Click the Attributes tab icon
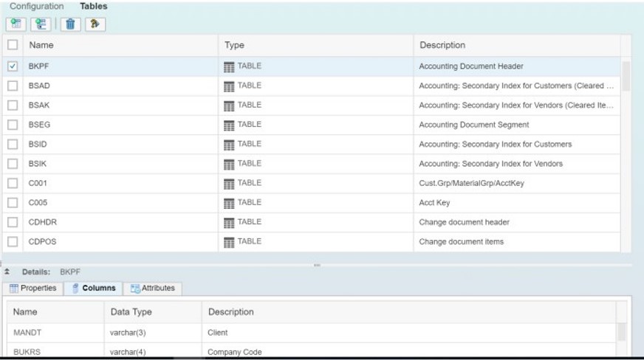Image resolution: width=644 pixels, height=360 pixels. pyautogui.click(x=135, y=288)
